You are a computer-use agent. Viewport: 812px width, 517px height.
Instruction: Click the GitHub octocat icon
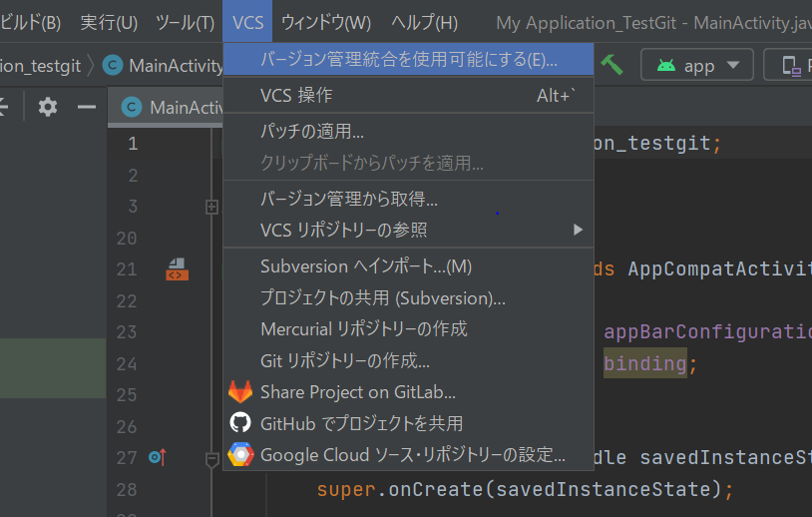(240, 423)
